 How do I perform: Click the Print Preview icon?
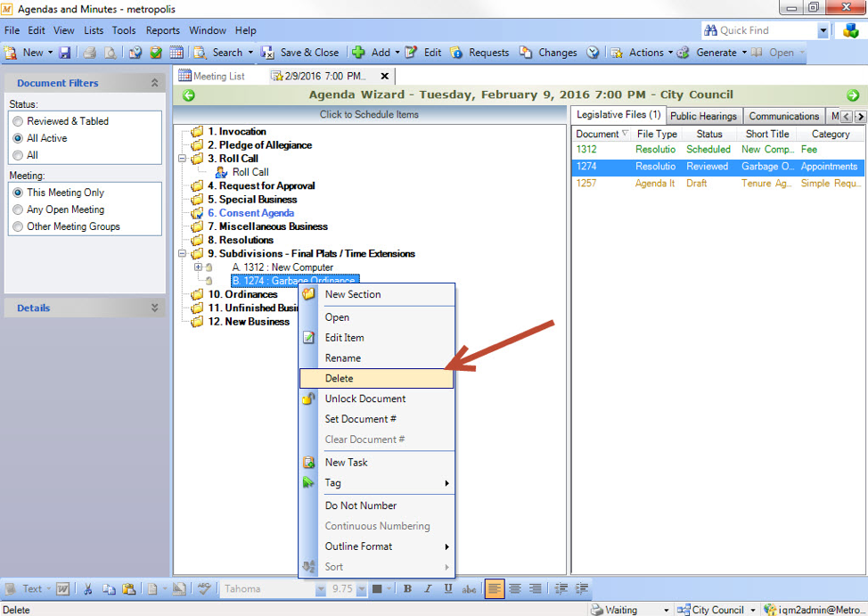coord(111,53)
